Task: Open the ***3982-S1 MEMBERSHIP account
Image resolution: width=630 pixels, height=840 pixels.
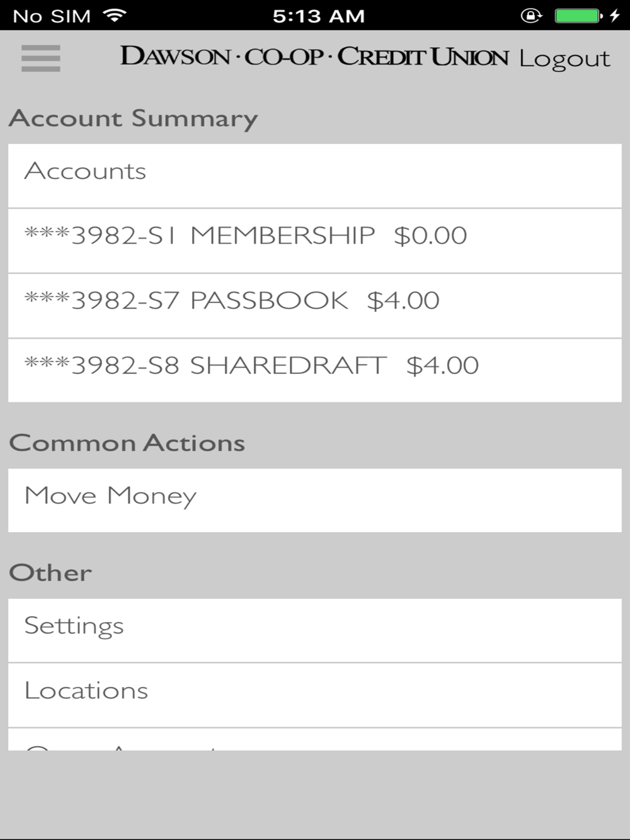Action: [315, 241]
